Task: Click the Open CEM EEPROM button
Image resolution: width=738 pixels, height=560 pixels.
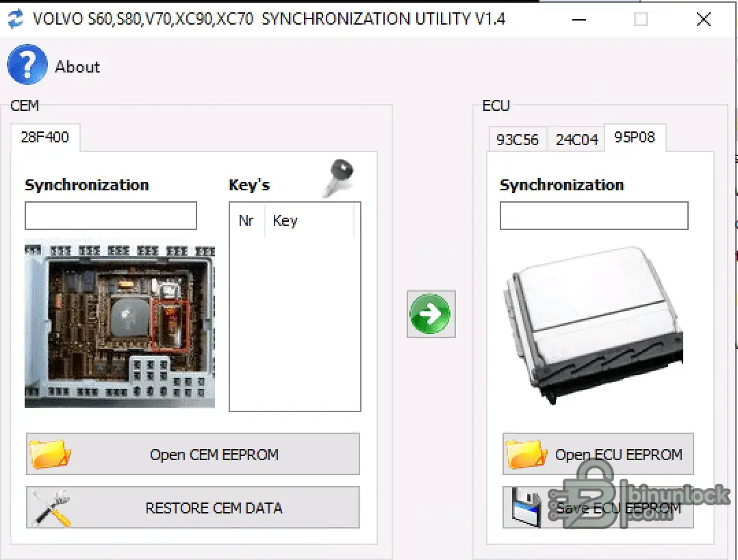Action: [193, 454]
